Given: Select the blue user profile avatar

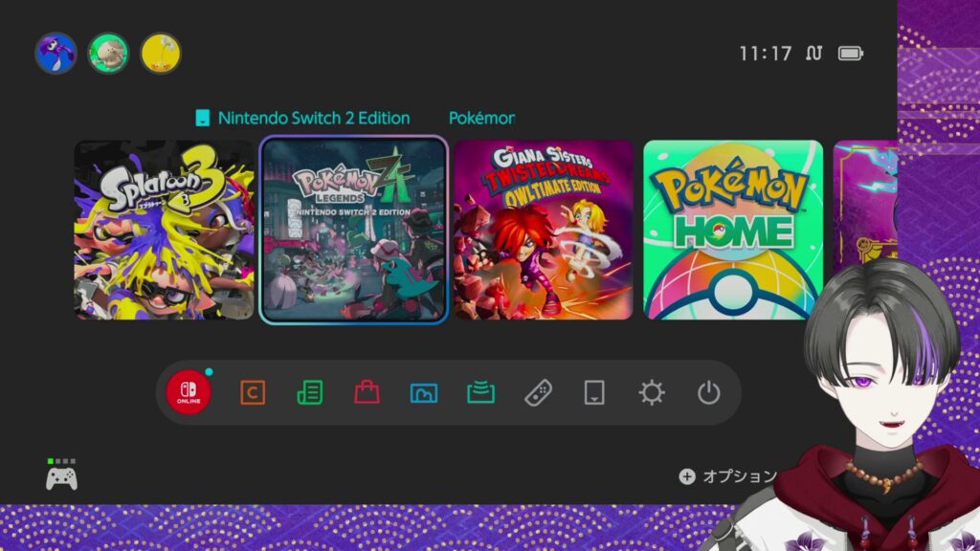Looking at the screenshot, I should [56, 54].
